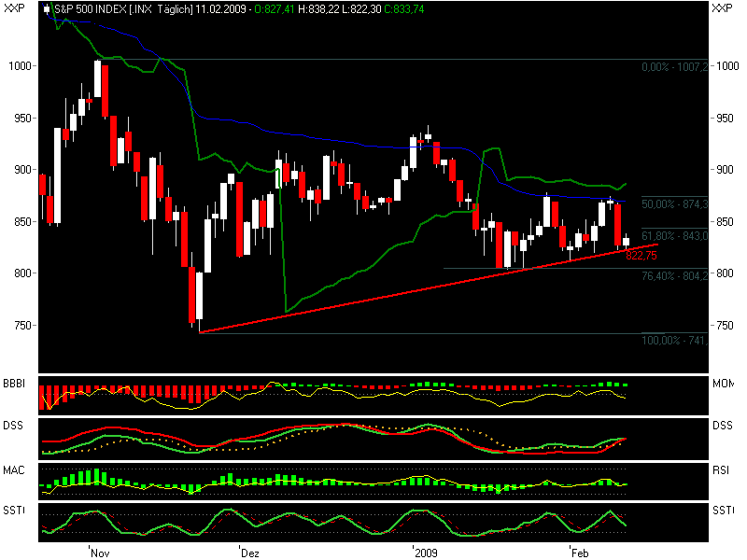Screen dimensions: 747x560
Task: Click the left-side DSS indicator label
Action: (x=13, y=425)
